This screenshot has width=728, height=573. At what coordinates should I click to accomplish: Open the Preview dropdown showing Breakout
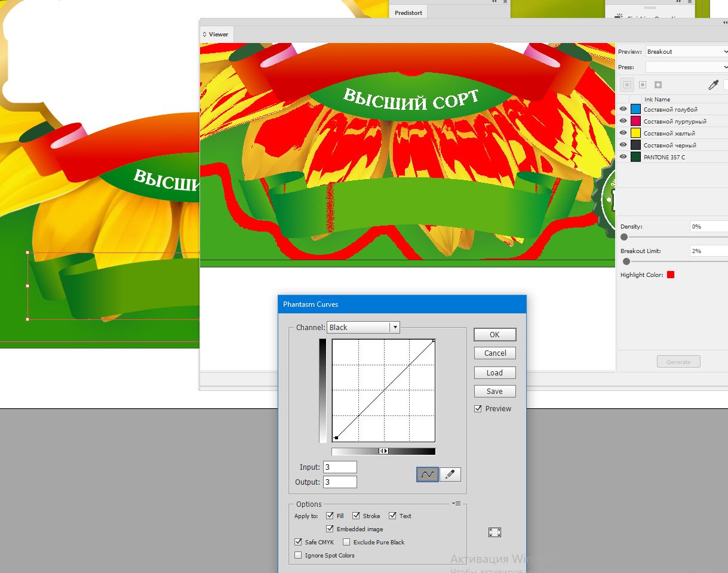(x=687, y=51)
